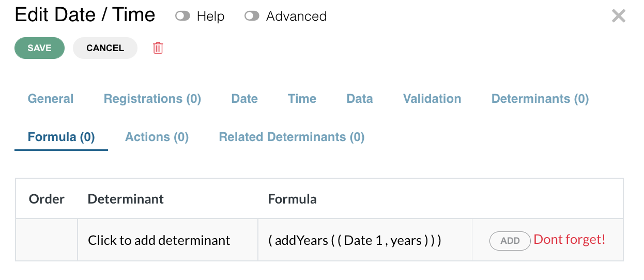View the Determinants (0) tab
644x280 pixels.
click(540, 99)
